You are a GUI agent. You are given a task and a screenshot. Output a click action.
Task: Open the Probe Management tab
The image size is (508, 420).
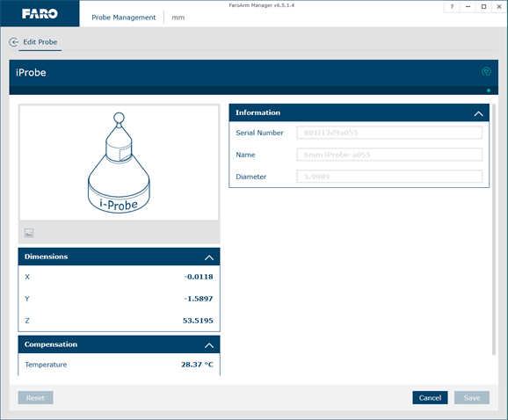[123, 18]
